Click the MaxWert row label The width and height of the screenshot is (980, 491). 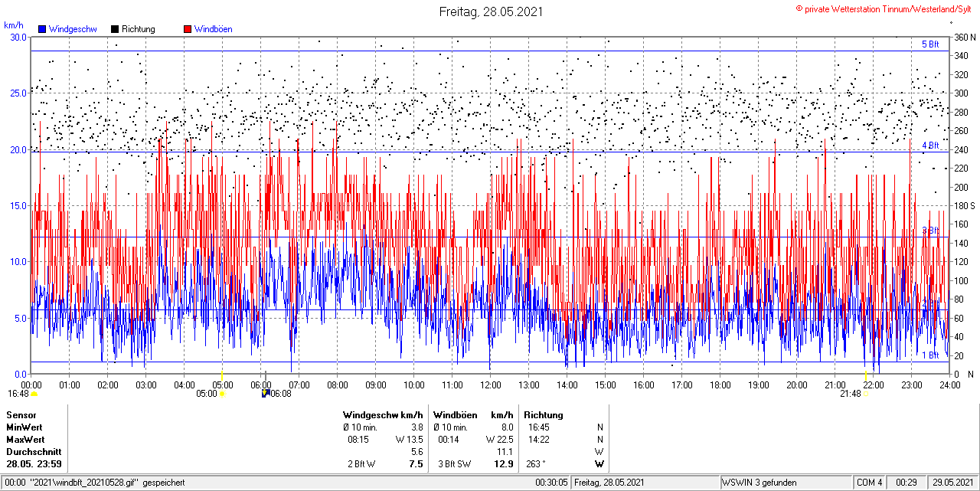tap(25, 440)
